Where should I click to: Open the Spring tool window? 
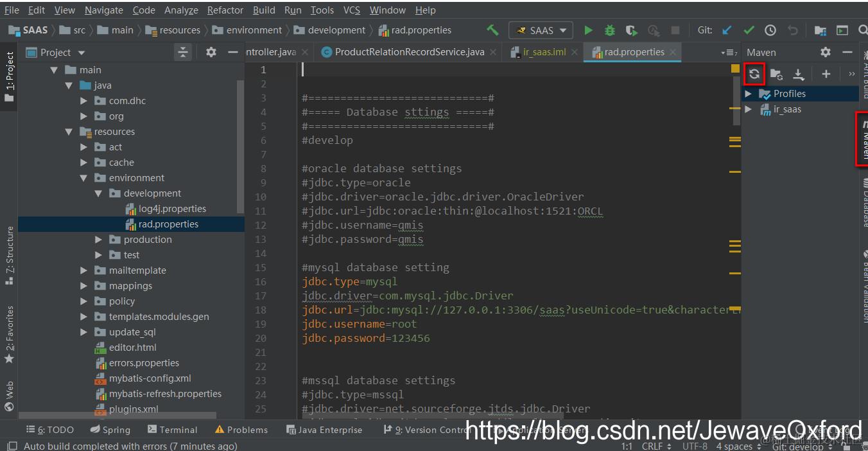(110, 430)
